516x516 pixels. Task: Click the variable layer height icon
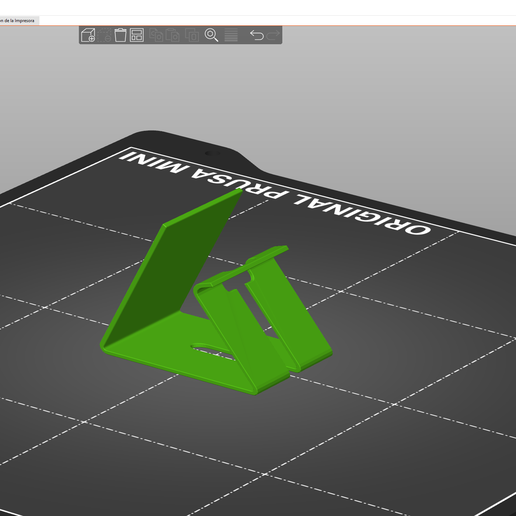(231, 35)
